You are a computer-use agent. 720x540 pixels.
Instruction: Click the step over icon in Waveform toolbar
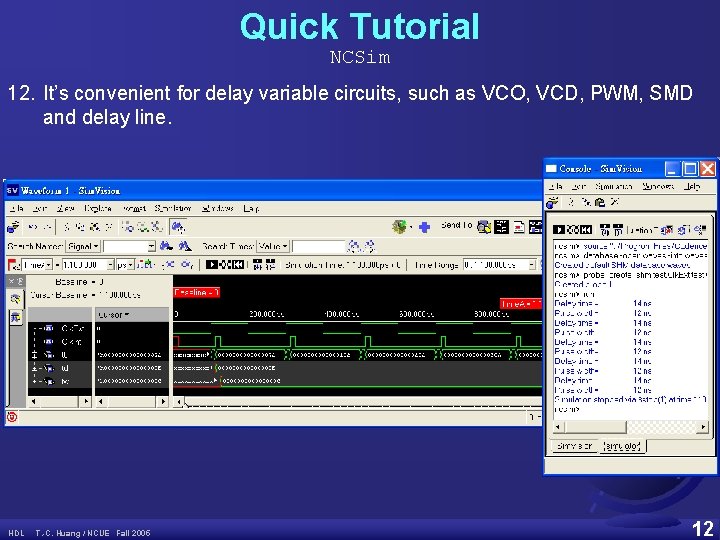point(270,265)
